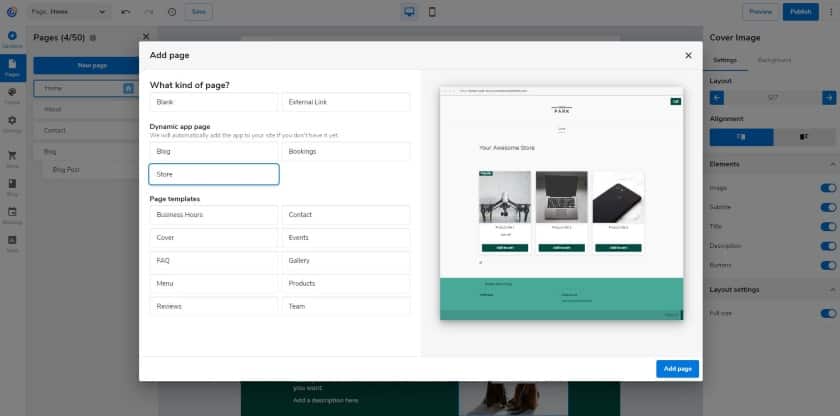Choose the Bookings dynamic app page

coord(346,152)
